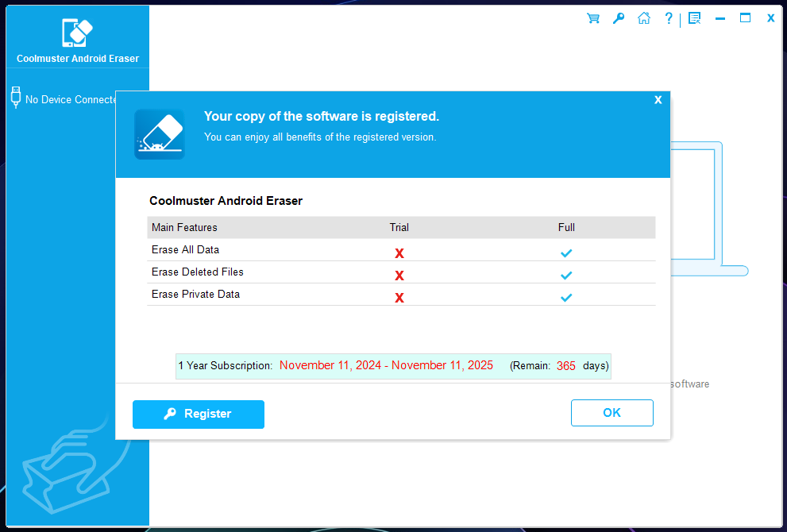Click the feedback notes icon in top bar
Screen dimensions: 787x532
click(694, 18)
